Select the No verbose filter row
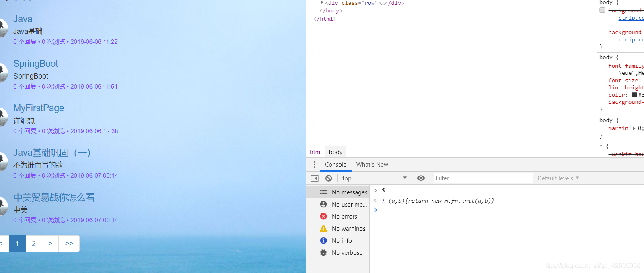Viewport: 644px width, 273px height. (x=338, y=253)
